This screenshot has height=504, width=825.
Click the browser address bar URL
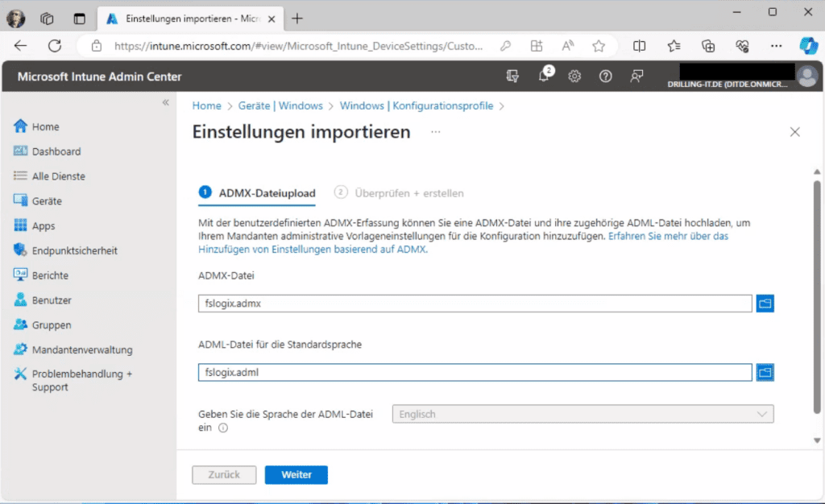point(298,46)
